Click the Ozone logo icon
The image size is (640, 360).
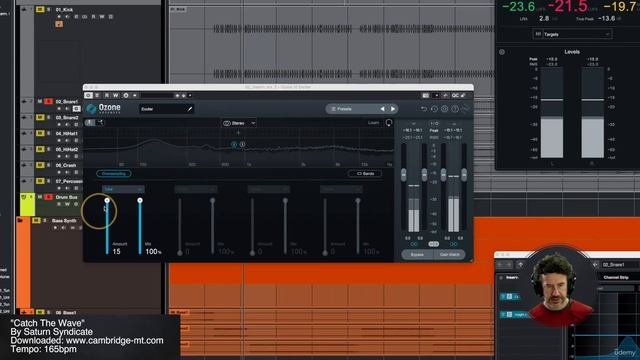point(91,109)
